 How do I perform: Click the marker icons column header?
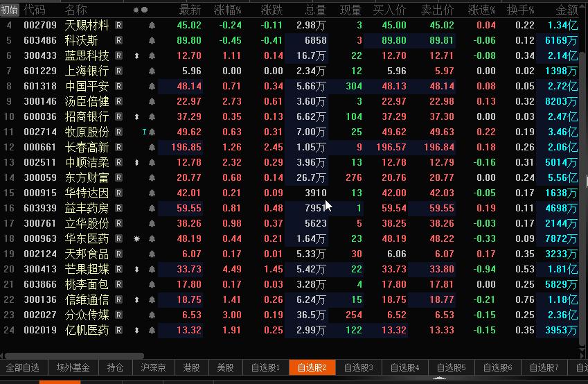point(141,10)
